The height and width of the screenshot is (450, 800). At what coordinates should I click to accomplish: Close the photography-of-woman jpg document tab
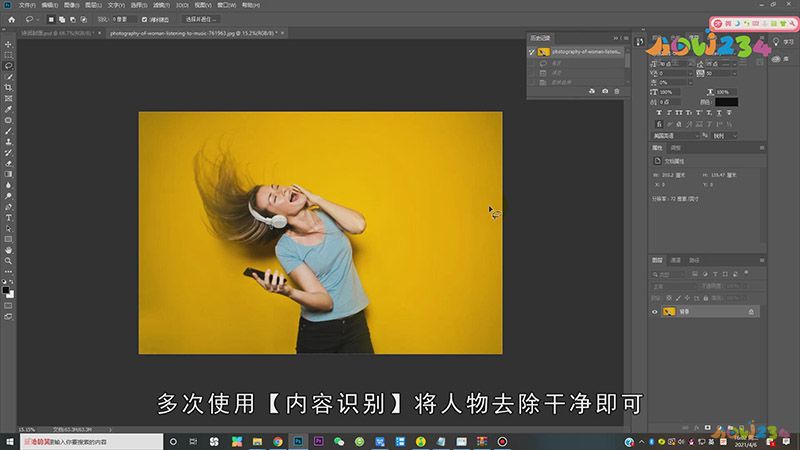coord(282,33)
